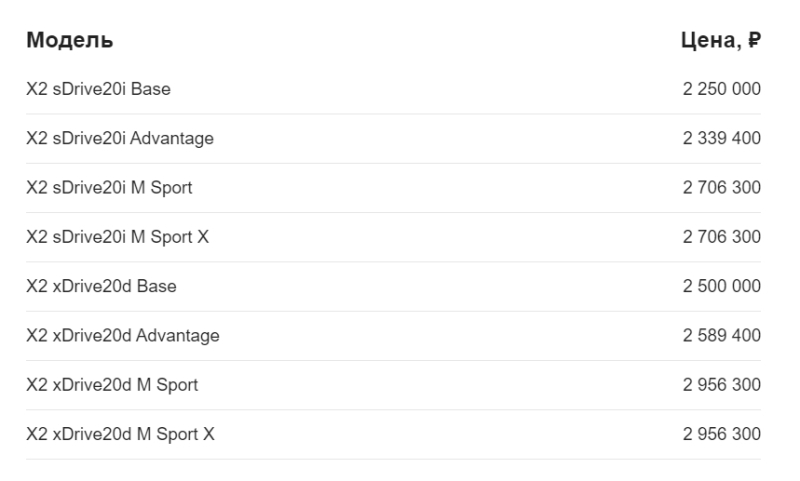This screenshot has height=481, width=800.
Task: Select the price of xDrive20d M Sport X
Action: pos(722,434)
